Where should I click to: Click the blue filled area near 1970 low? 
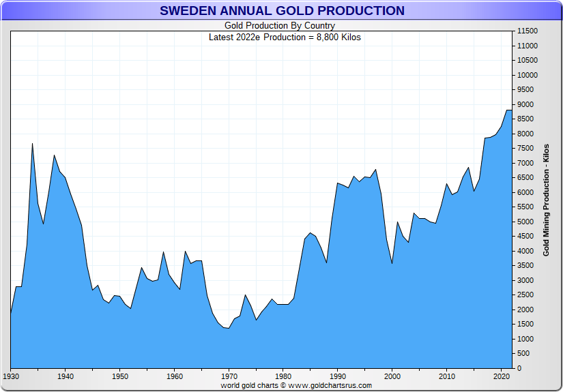tap(229, 346)
